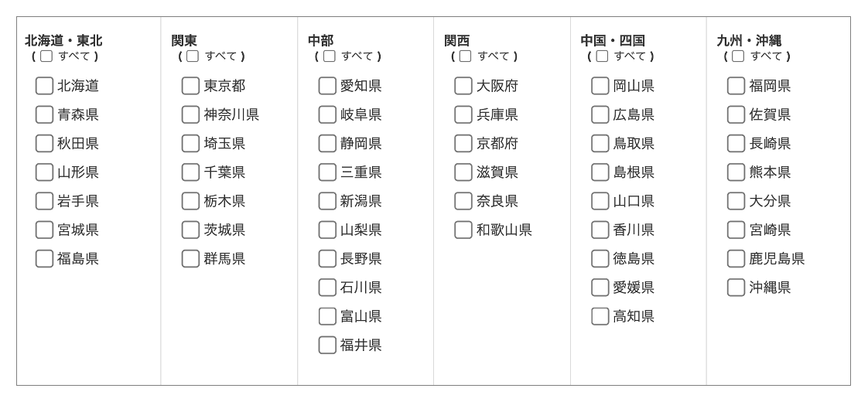Check the 北海道 checkbox
Viewport: 868px width, 402px height.
[x=44, y=86]
